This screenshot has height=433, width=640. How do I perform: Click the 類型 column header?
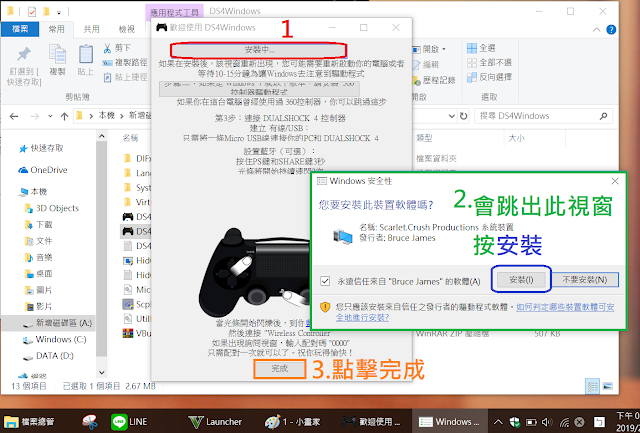click(x=424, y=138)
